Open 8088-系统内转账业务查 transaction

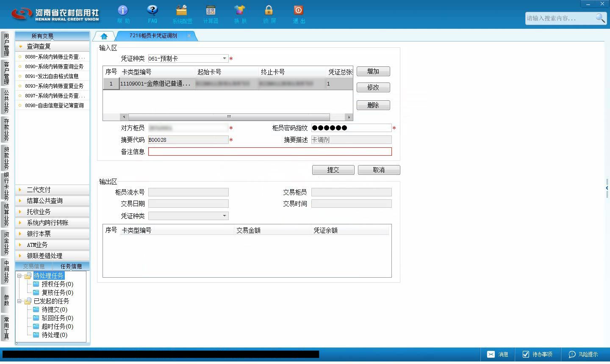click(x=53, y=57)
